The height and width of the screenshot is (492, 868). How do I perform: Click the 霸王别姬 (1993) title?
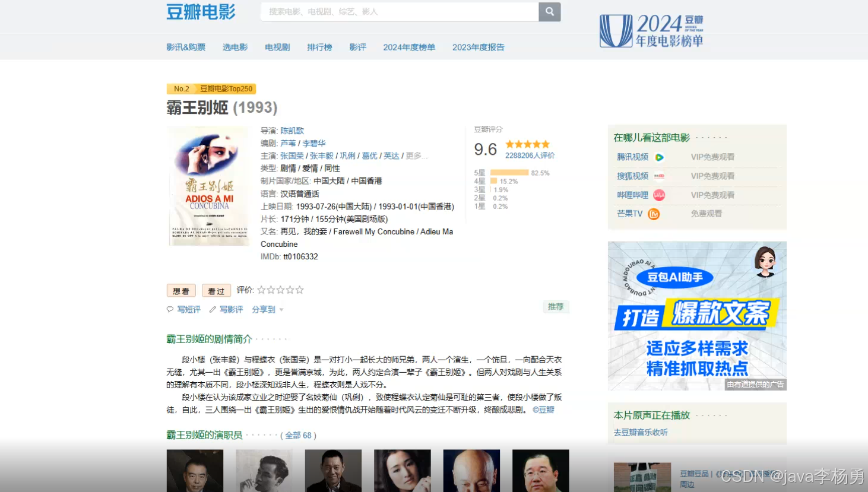[222, 107]
